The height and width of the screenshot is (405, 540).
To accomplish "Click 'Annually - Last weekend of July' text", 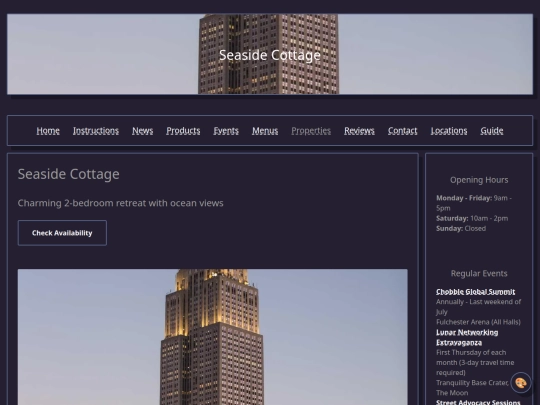I will pyautogui.click(x=478, y=307).
